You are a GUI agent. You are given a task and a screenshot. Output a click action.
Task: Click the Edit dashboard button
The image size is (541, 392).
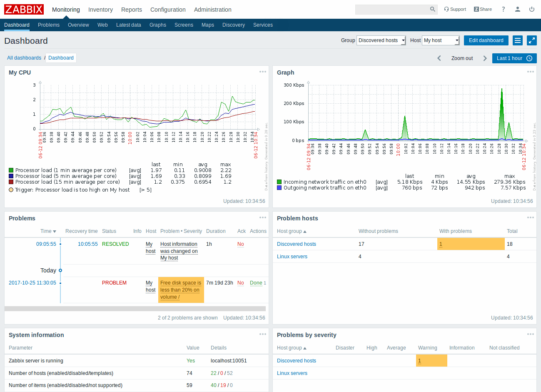pyautogui.click(x=486, y=40)
